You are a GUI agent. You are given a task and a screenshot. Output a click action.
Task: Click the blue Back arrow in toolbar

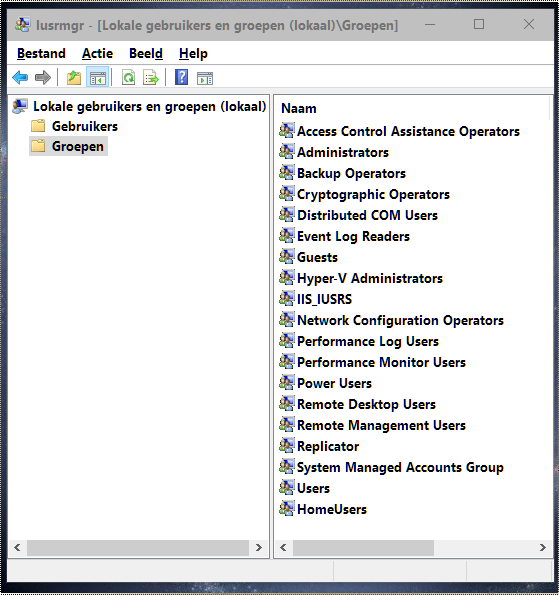tap(20, 77)
